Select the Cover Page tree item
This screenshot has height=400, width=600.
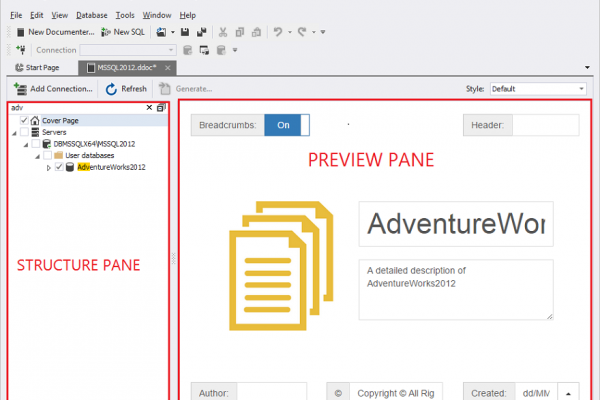coord(60,121)
